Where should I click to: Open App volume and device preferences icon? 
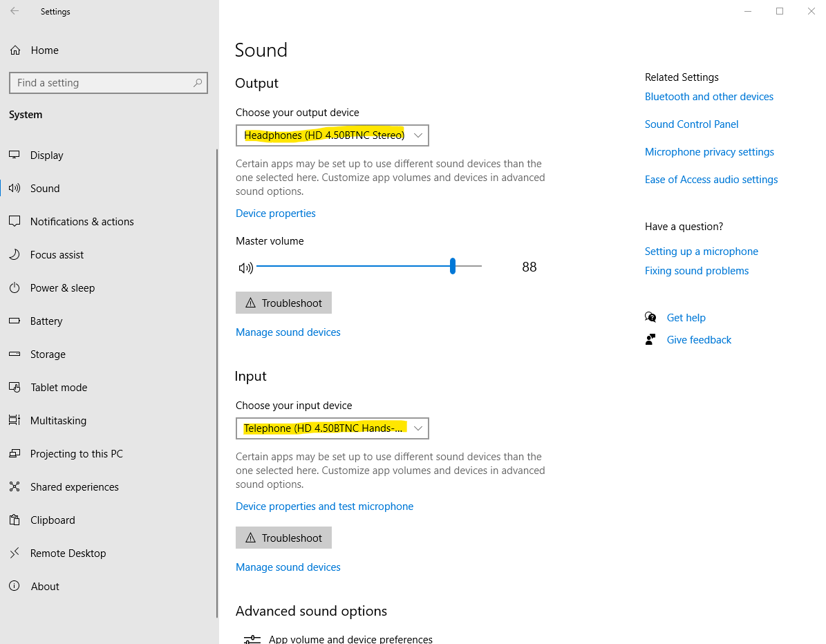[252, 637]
